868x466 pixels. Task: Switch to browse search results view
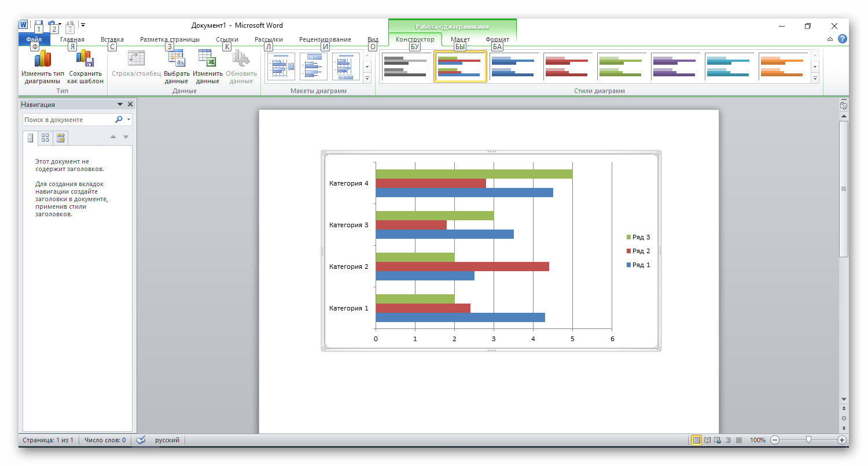pyautogui.click(x=60, y=138)
